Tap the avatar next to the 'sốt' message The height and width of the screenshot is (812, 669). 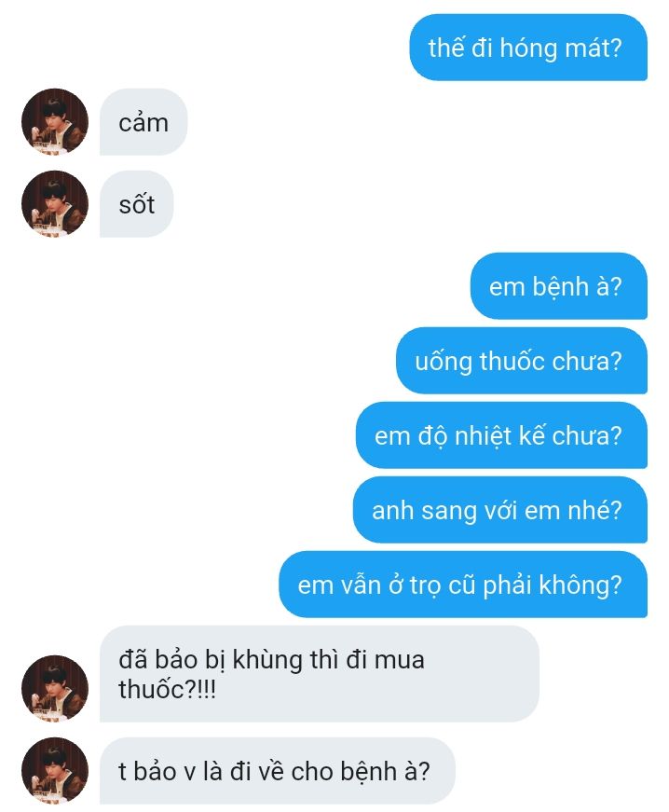click(x=55, y=204)
